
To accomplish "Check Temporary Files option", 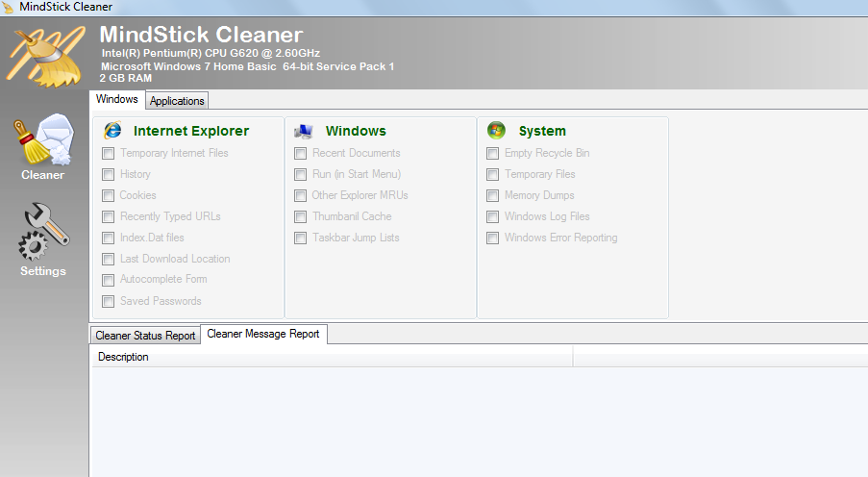I will tap(492, 174).
